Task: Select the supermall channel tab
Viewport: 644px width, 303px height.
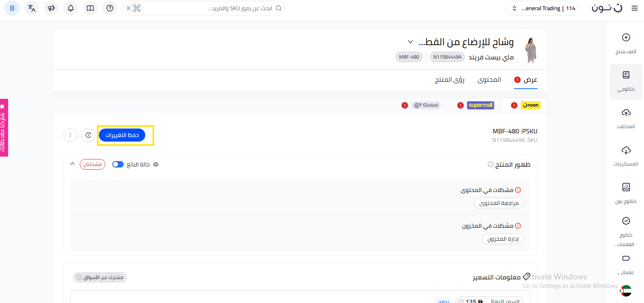Action: (x=480, y=105)
